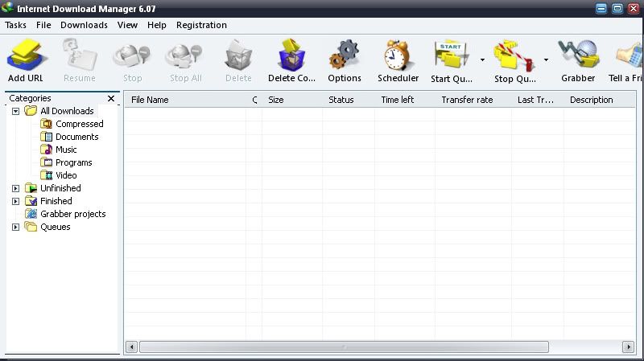Expand the Unfinished tree node
The width and height of the screenshot is (644, 361).
pos(15,188)
